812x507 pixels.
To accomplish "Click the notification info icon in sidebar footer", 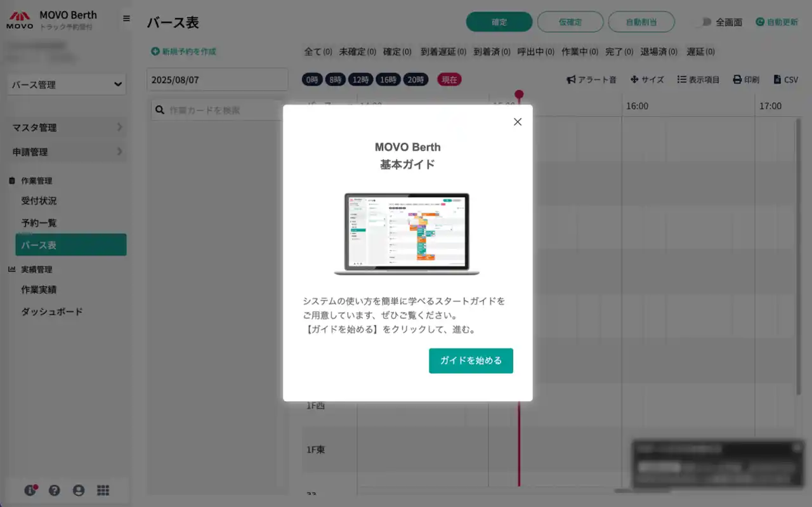I will (30, 490).
